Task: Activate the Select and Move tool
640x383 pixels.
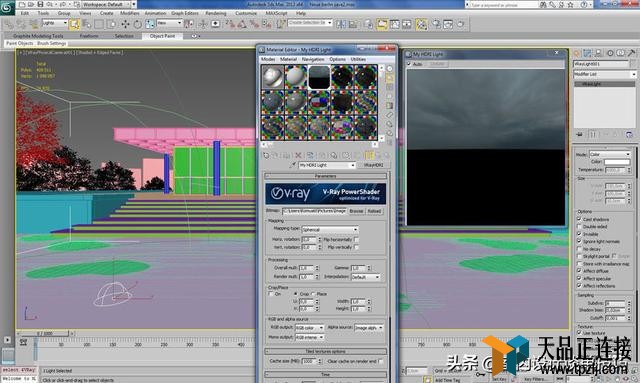Action: click(125, 24)
